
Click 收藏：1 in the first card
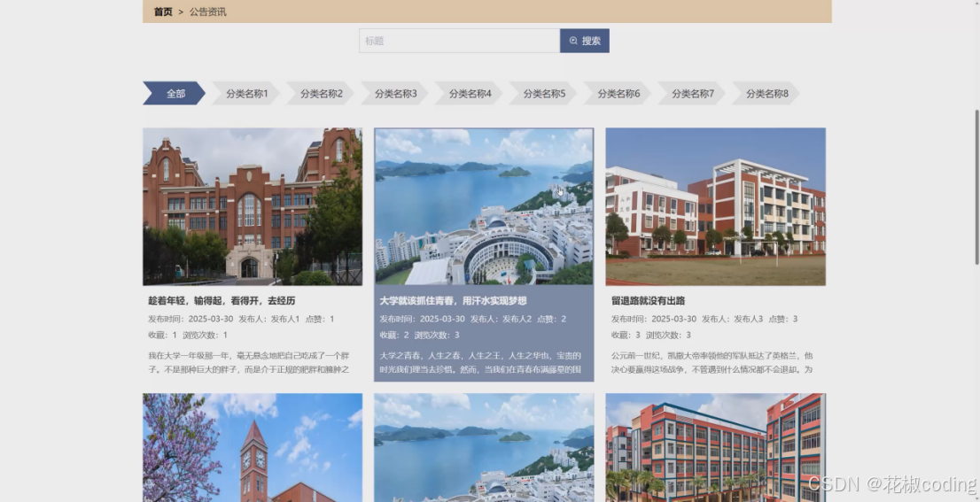(162, 335)
